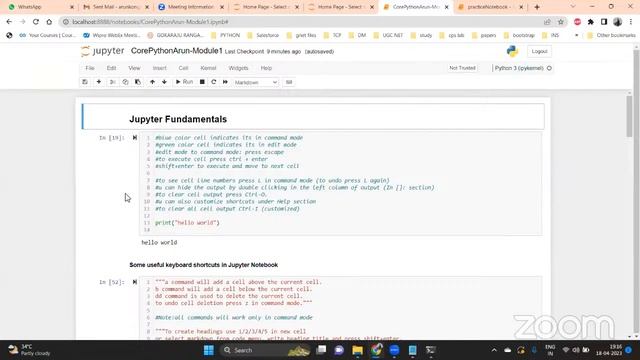640x360 pixels.
Task: Open the Salesforce bookmarks folder
Action: [263, 36]
